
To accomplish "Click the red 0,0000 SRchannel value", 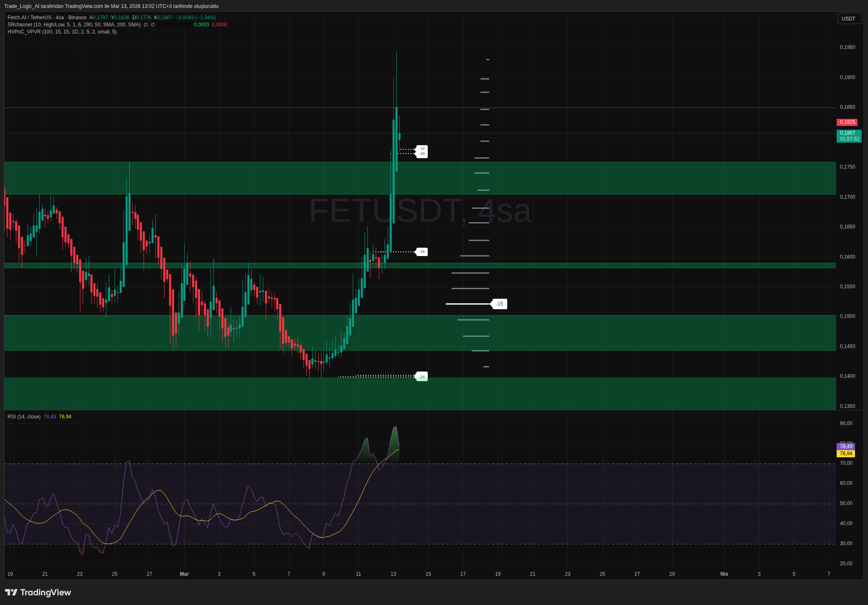I will click(x=219, y=25).
